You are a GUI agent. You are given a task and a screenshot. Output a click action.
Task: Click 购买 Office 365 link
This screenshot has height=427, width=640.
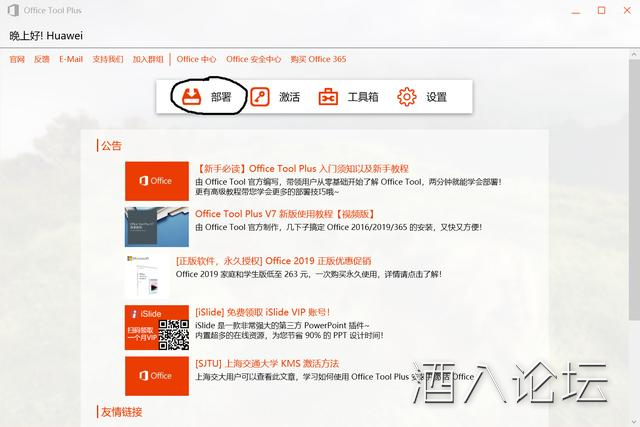click(x=318, y=59)
